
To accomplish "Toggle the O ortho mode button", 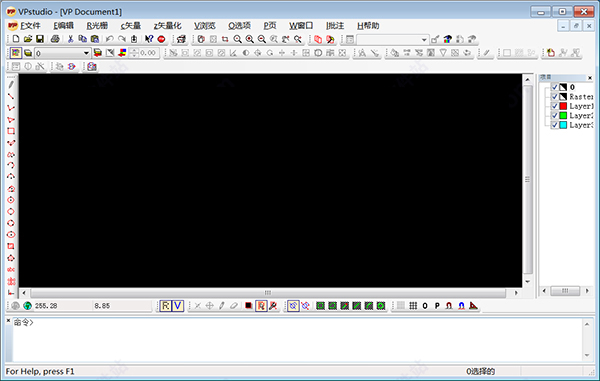I will click(425, 306).
